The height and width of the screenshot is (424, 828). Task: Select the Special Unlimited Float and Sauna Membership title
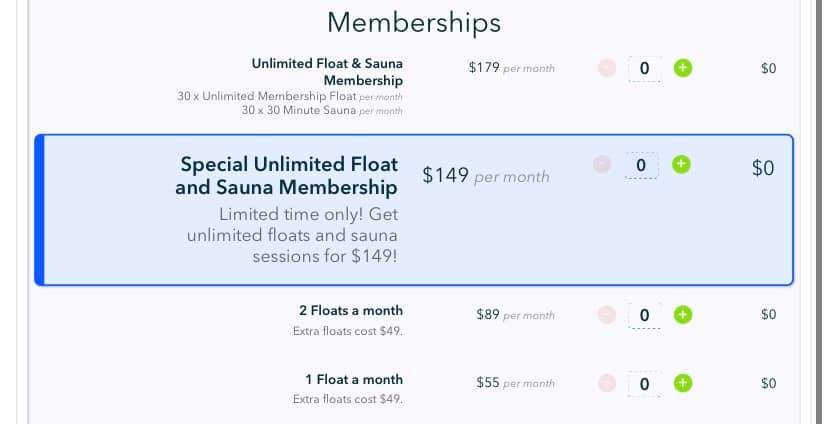[x=286, y=175]
